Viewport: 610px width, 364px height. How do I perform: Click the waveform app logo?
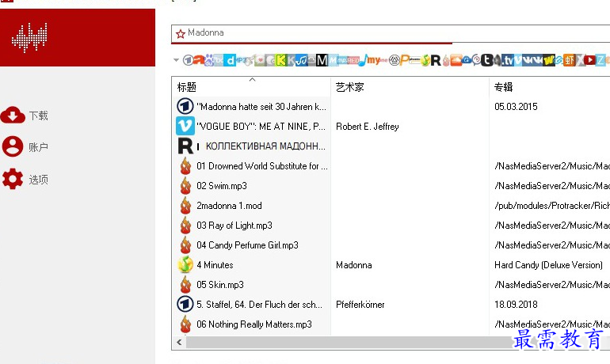(x=29, y=38)
